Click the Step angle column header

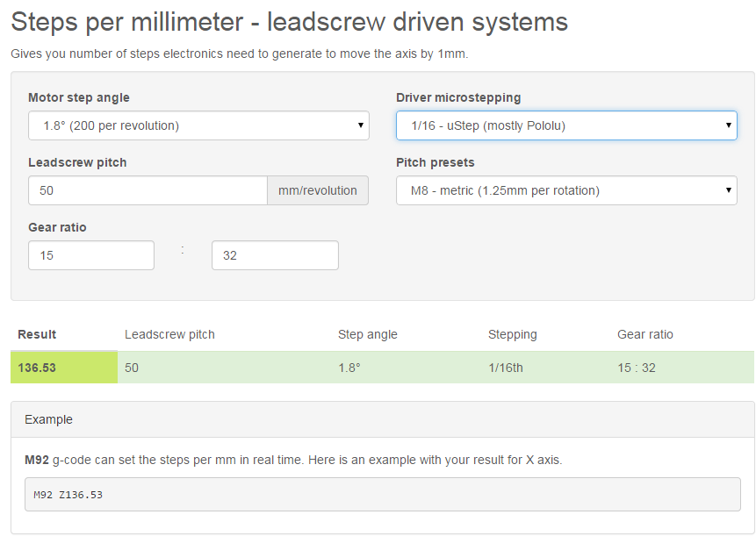click(x=367, y=334)
